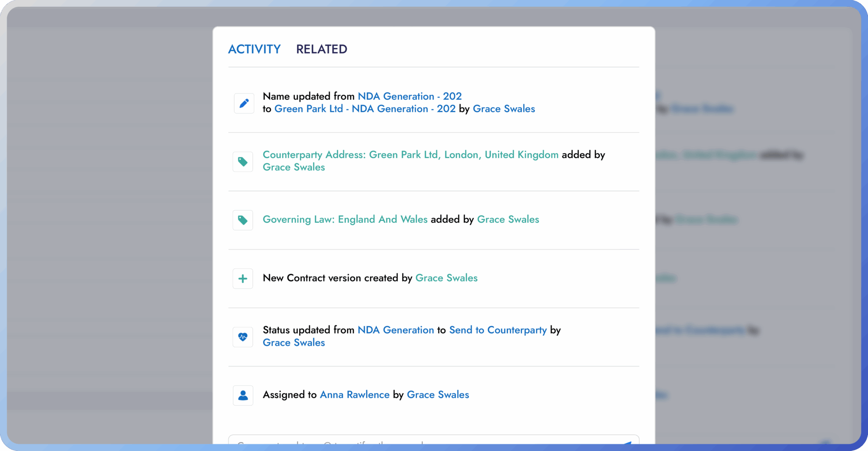This screenshot has height=451, width=868.
Task: Click Grace Swales in the Assigned to entry
Action: pyautogui.click(x=438, y=395)
